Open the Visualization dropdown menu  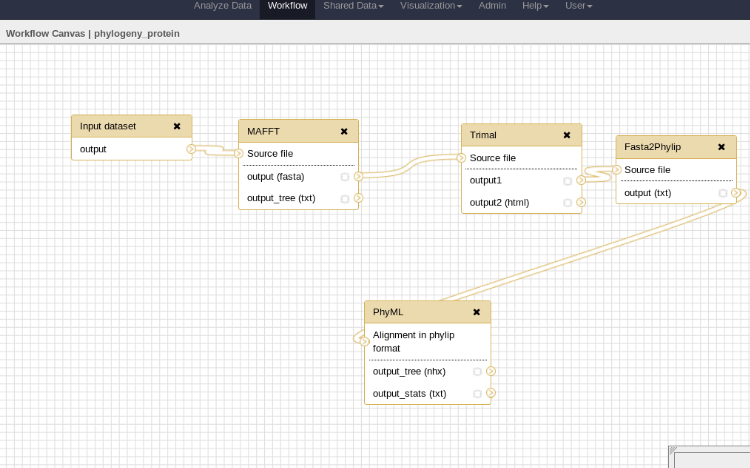coord(431,6)
